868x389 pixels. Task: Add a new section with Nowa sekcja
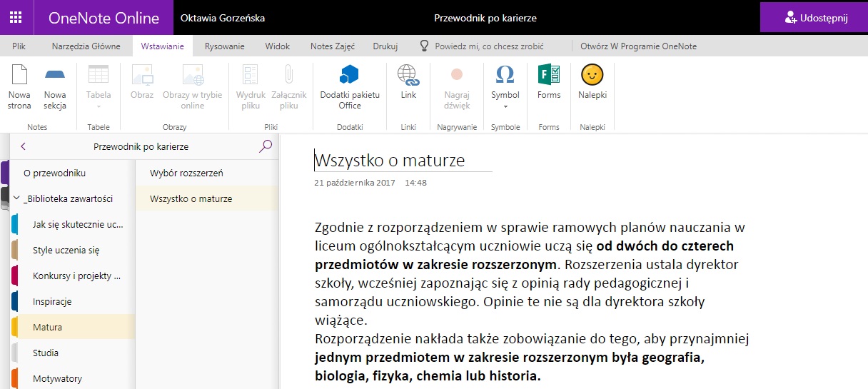point(55,87)
